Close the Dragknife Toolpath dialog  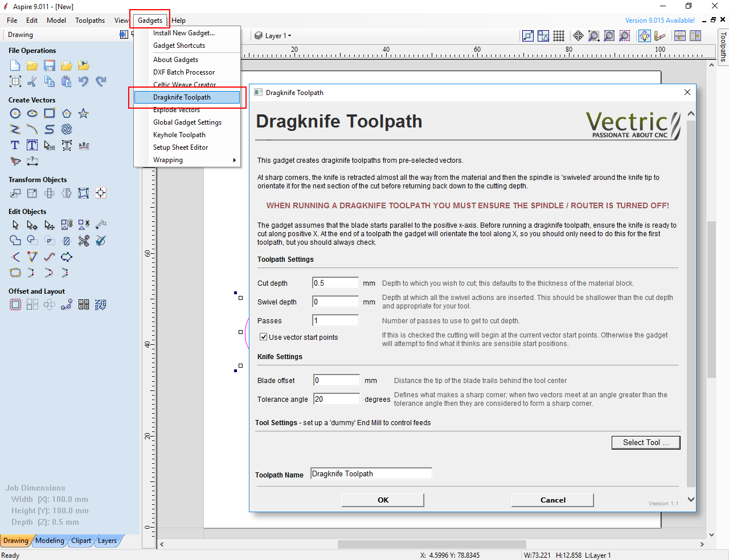687,92
